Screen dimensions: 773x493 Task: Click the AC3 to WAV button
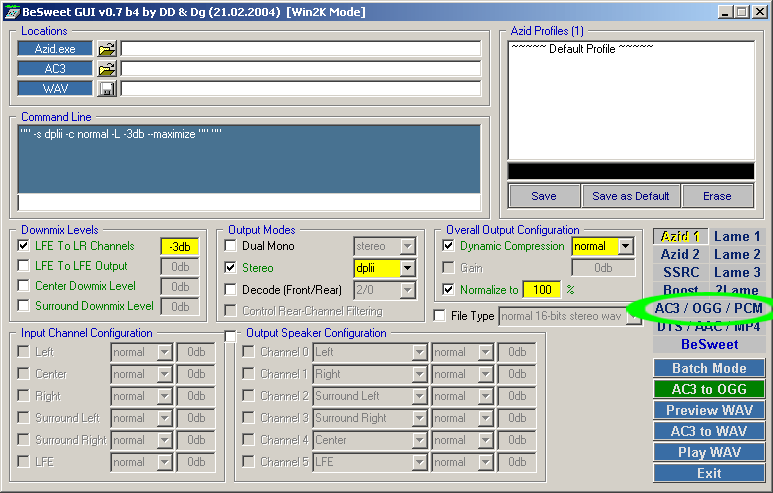(x=709, y=431)
